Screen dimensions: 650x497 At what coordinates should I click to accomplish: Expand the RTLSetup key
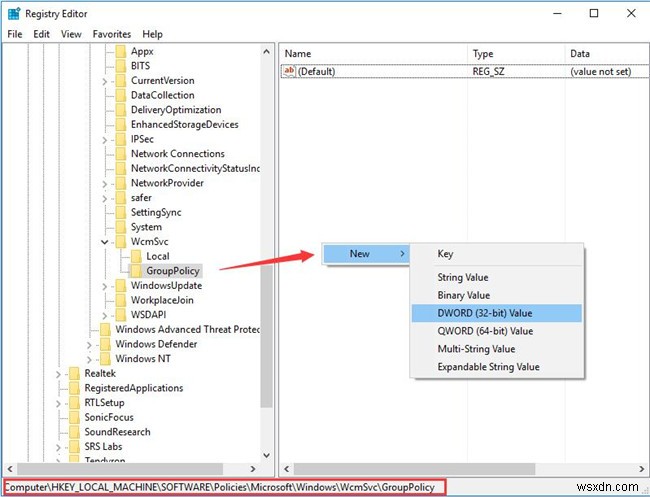(58, 404)
